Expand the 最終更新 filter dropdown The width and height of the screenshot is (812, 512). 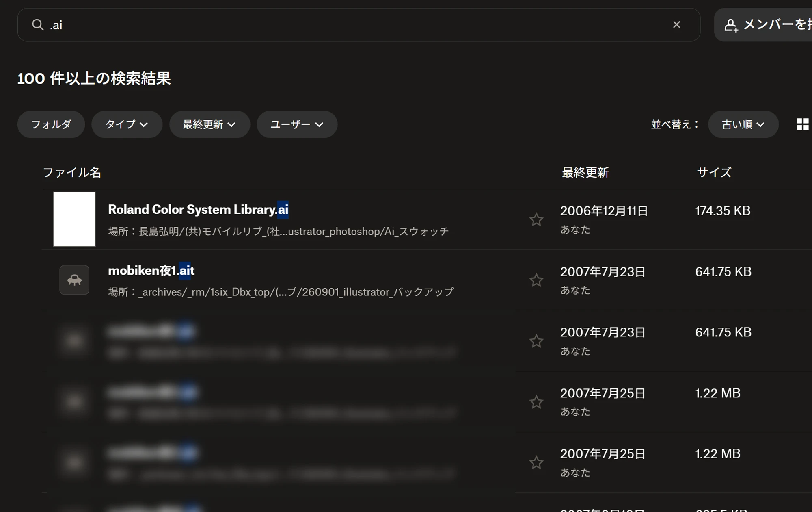[x=209, y=124]
